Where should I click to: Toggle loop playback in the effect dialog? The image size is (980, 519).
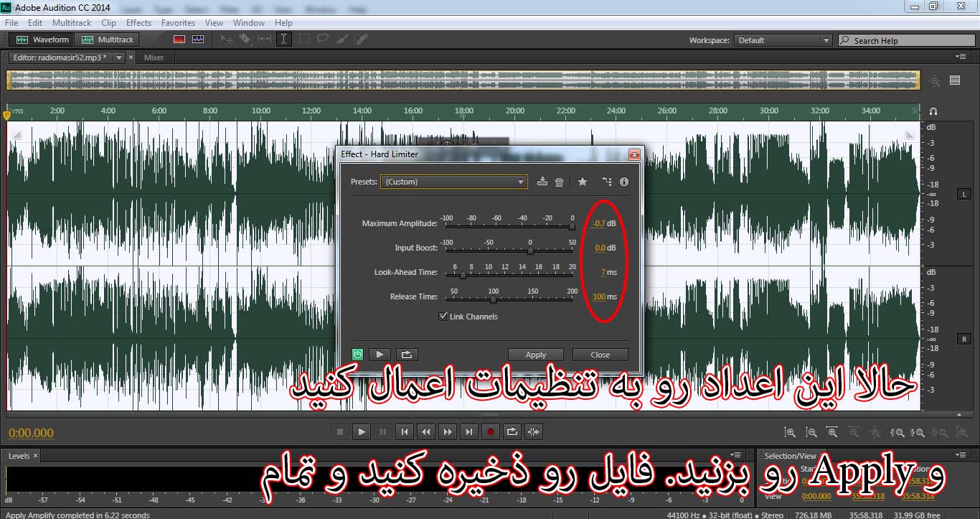406,354
